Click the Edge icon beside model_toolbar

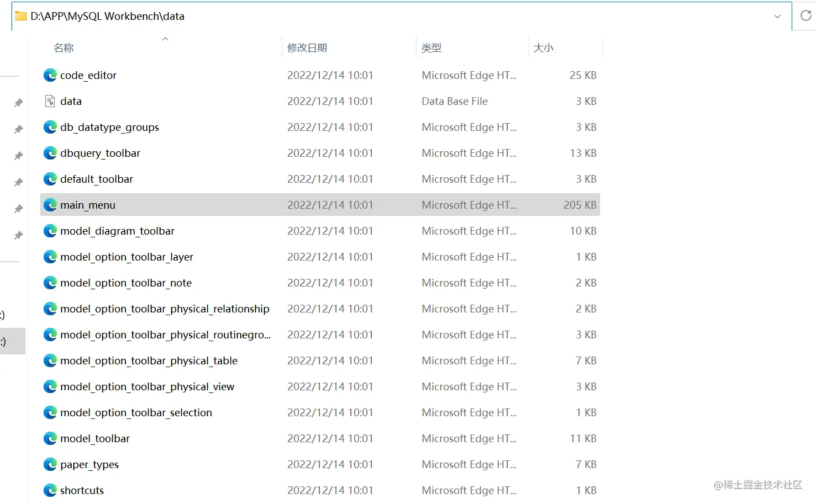(x=50, y=438)
